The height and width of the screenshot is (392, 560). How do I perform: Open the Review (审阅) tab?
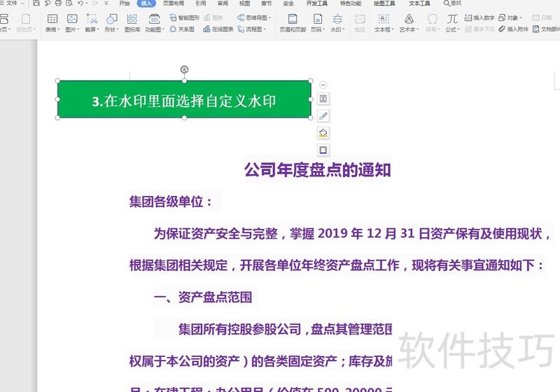pos(223,3)
